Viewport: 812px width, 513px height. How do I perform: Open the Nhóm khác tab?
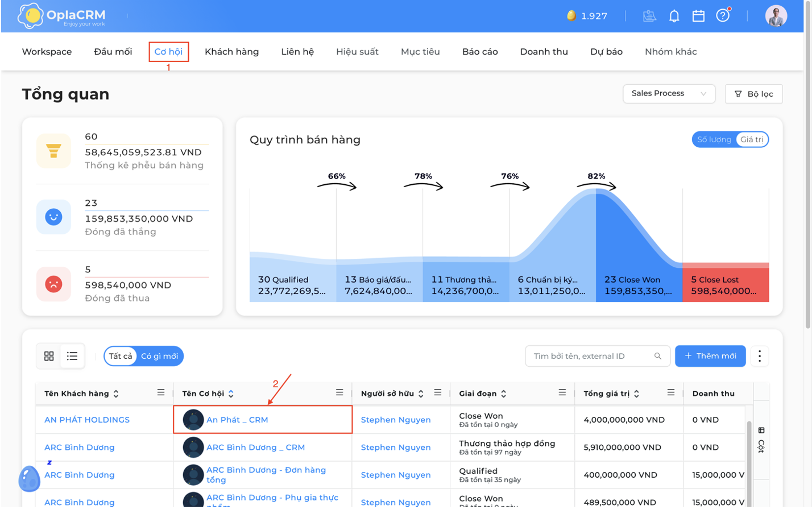(670, 52)
